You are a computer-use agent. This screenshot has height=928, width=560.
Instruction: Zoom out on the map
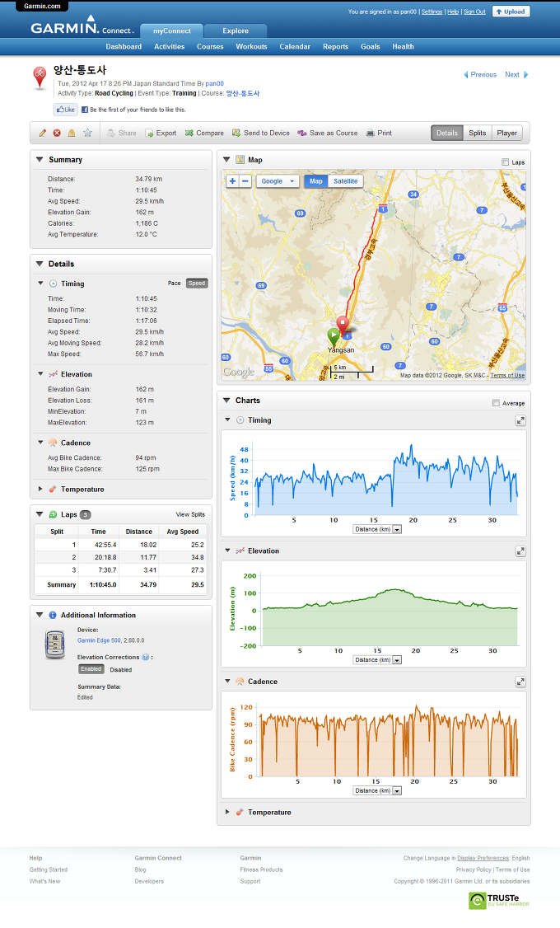tap(245, 181)
